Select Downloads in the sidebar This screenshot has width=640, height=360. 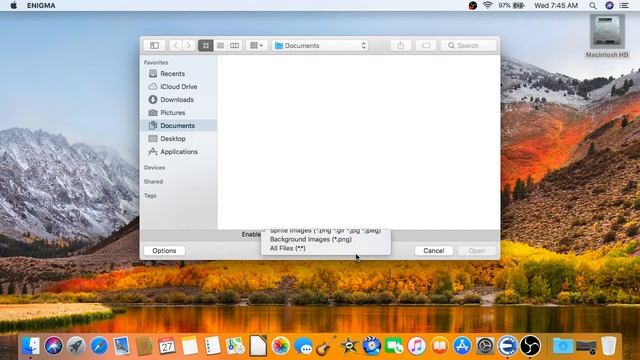point(178,100)
